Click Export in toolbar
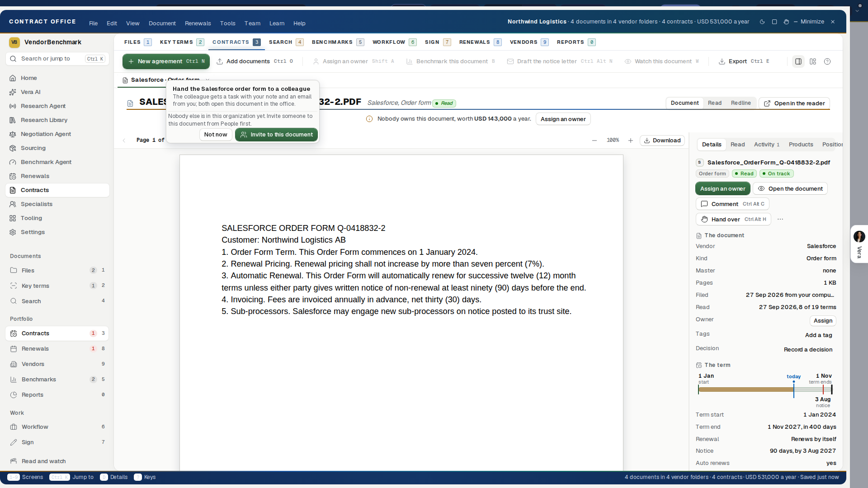 click(744, 61)
